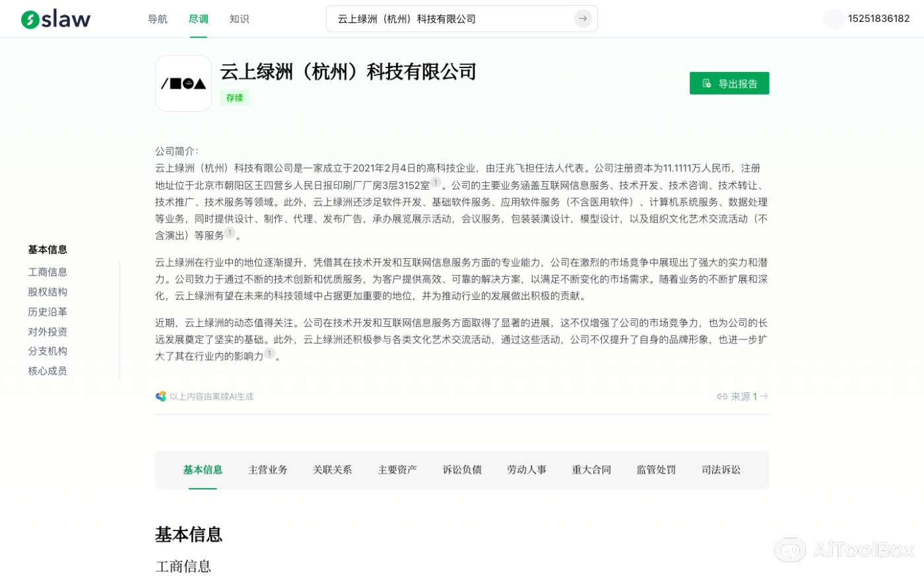This screenshot has width=924, height=578.
Task: Click citation marker 1 after 影响力
Action: pos(269,353)
